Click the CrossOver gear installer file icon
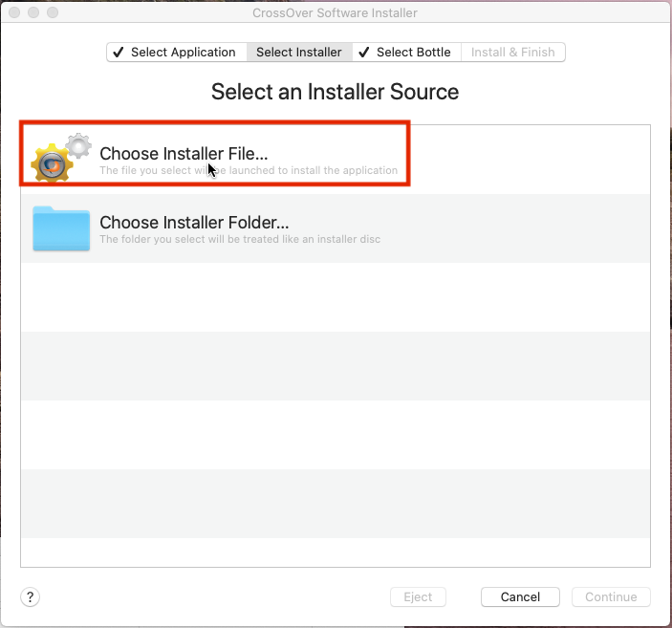The height and width of the screenshot is (628, 672). tap(61, 157)
